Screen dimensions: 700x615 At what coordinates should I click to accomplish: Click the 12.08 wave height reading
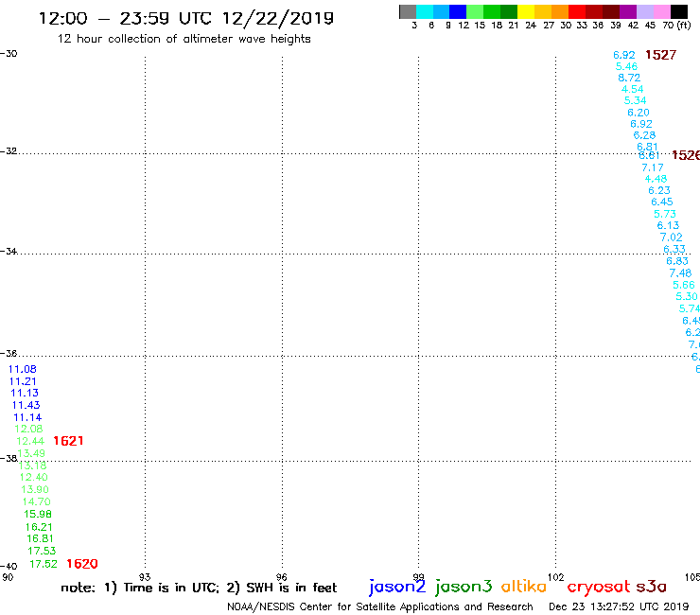coord(28,429)
